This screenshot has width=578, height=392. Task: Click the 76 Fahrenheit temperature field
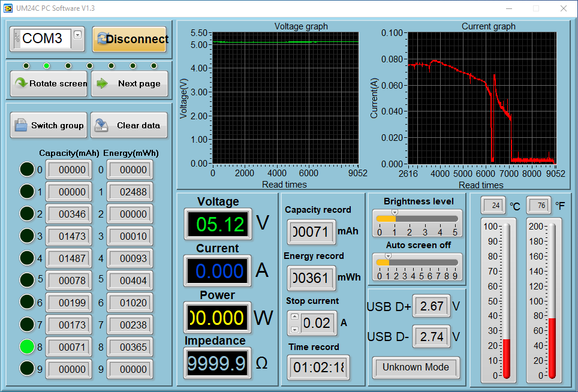[539, 205]
